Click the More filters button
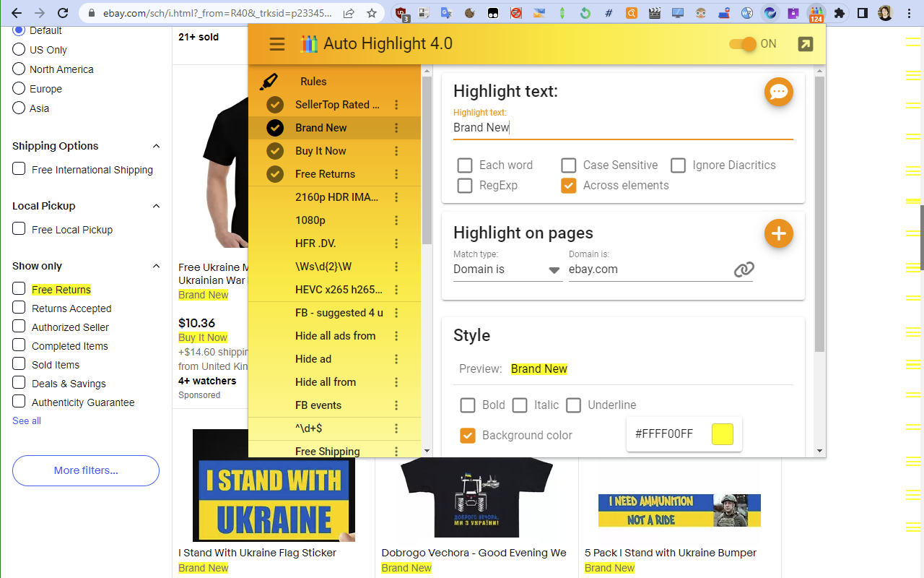The width and height of the screenshot is (924, 578). point(85,470)
